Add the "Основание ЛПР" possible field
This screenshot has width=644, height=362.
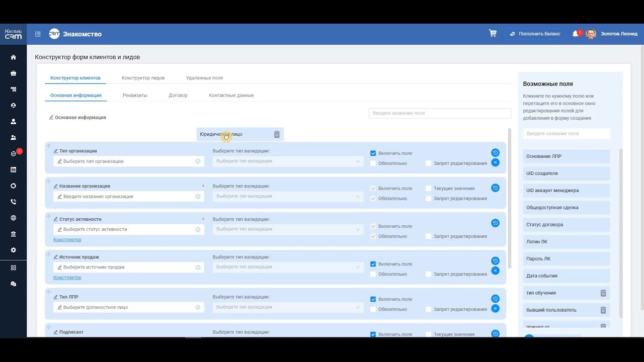[x=567, y=156]
